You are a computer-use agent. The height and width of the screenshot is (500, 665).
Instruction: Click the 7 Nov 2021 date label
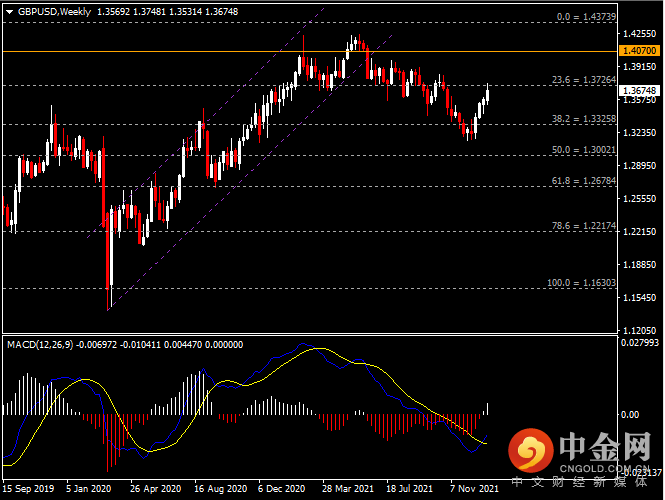coord(475,489)
